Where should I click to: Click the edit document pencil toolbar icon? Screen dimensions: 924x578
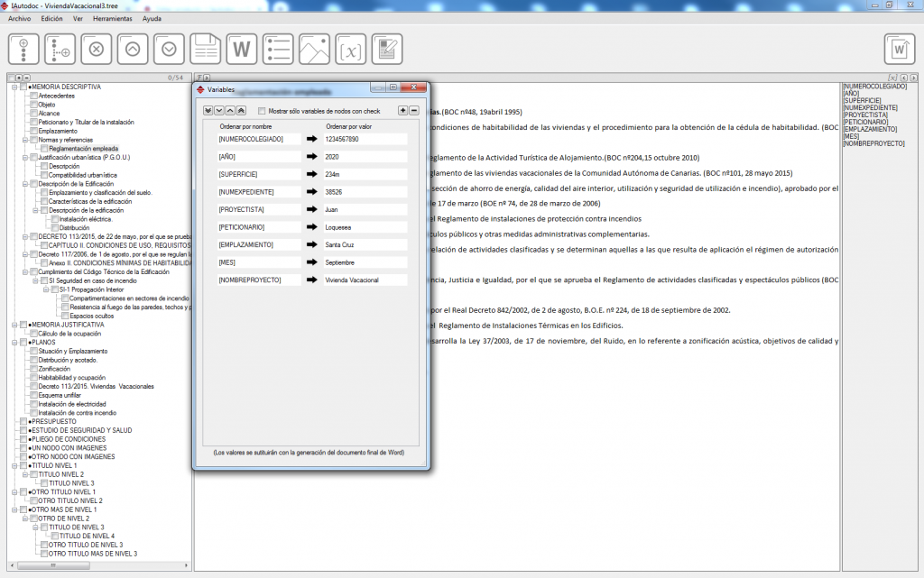tap(387, 49)
